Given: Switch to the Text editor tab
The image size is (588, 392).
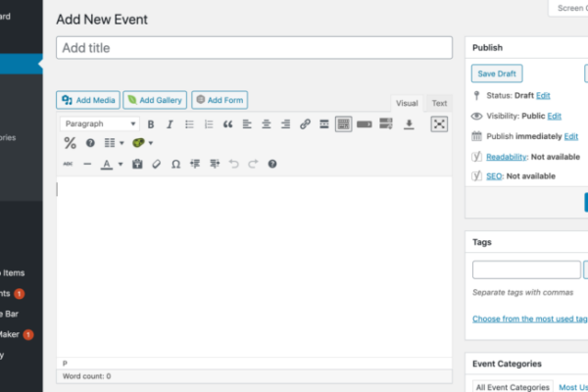Looking at the screenshot, I should pyautogui.click(x=439, y=103).
